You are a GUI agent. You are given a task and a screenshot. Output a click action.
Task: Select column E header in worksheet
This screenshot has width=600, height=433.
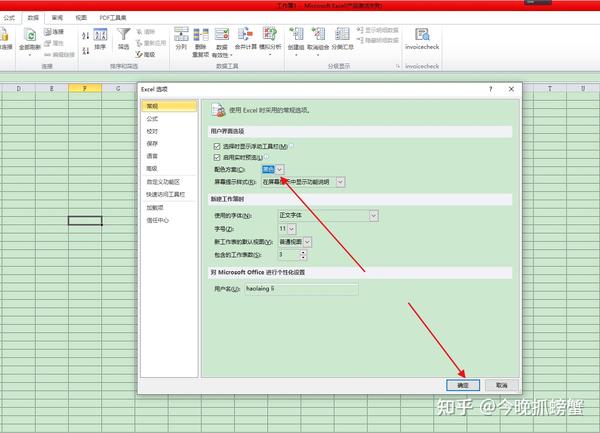point(52,88)
